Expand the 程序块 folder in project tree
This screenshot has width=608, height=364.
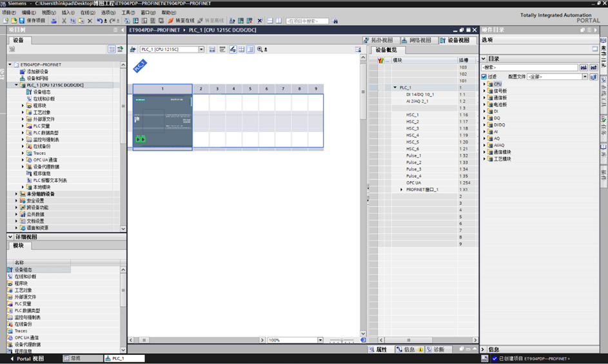[23, 106]
